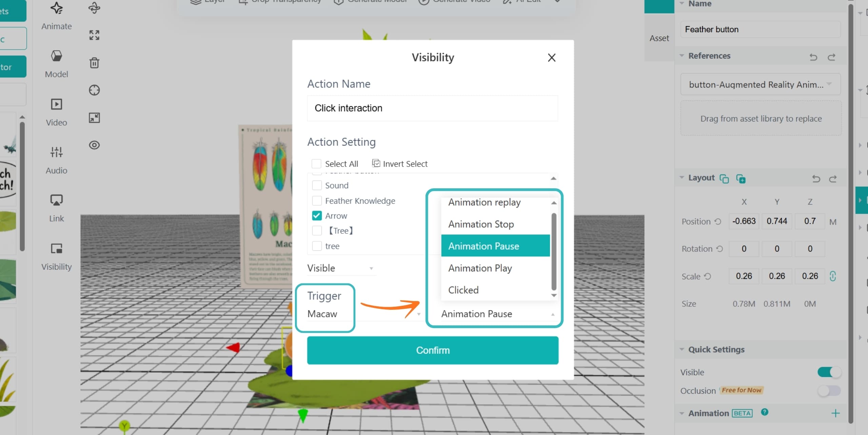Edit the Position X value
Image resolution: width=868 pixels, height=435 pixels.
[744, 221]
